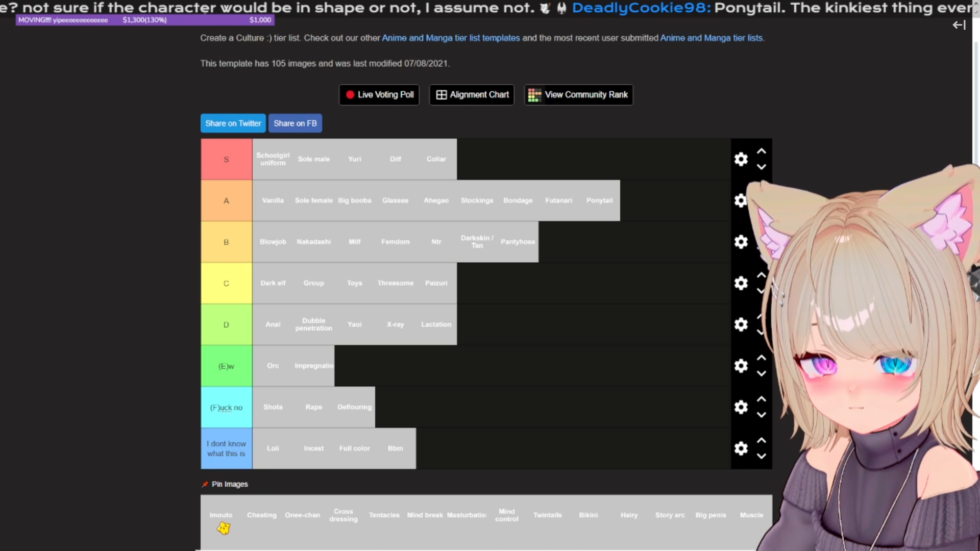Click the red S tier label
This screenshot has height=551, width=980.
coord(226,159)
